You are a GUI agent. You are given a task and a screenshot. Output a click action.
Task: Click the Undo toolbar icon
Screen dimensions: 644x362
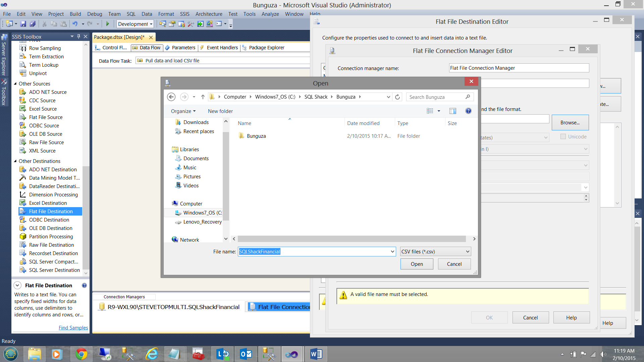[x=75, y=24]
